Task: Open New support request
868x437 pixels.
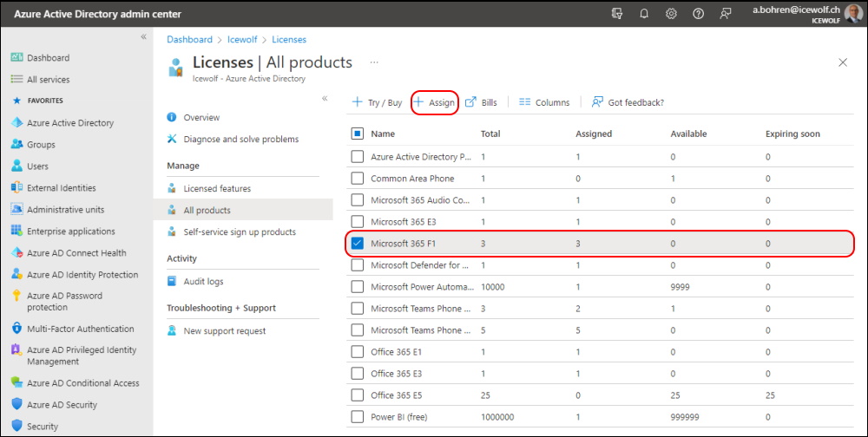Action: coord(225,331)
